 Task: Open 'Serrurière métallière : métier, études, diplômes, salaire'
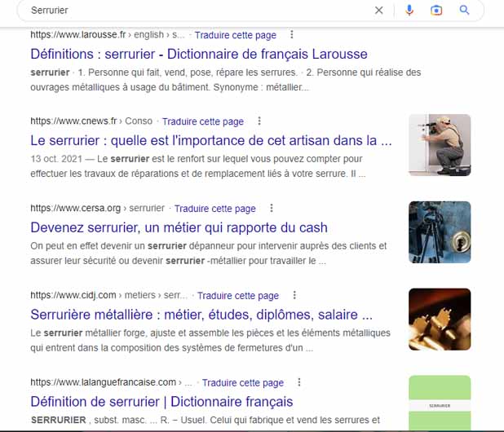click(201, 315)
